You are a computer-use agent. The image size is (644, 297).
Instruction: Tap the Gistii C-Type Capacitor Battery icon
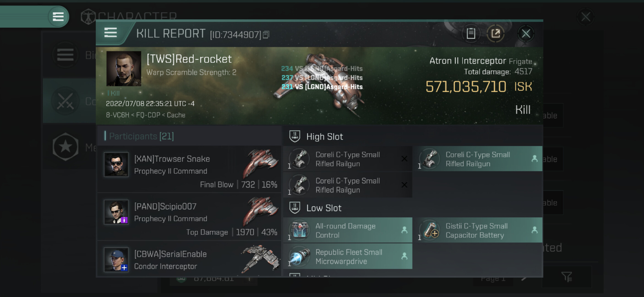point(430,230)
